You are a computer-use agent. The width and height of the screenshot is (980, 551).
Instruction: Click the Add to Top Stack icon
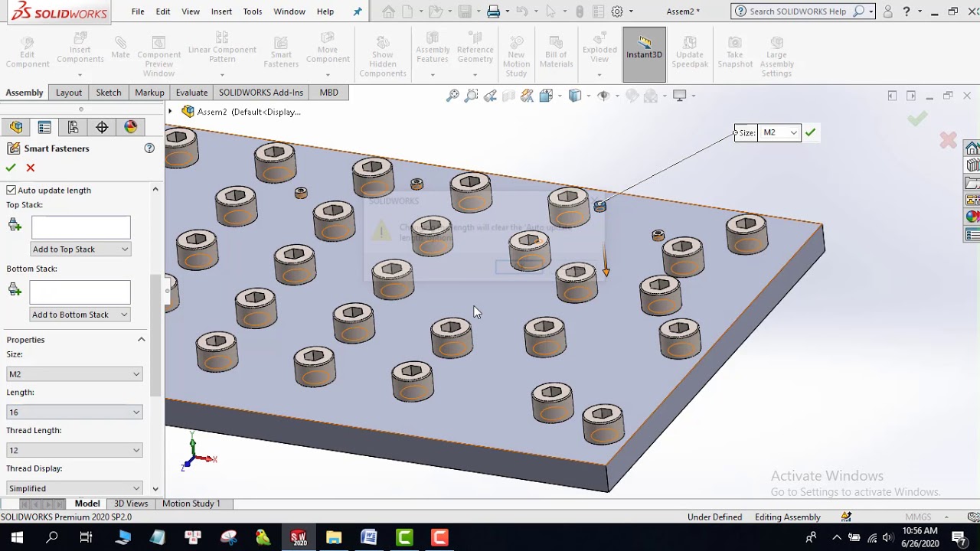[x=15, y=225]
